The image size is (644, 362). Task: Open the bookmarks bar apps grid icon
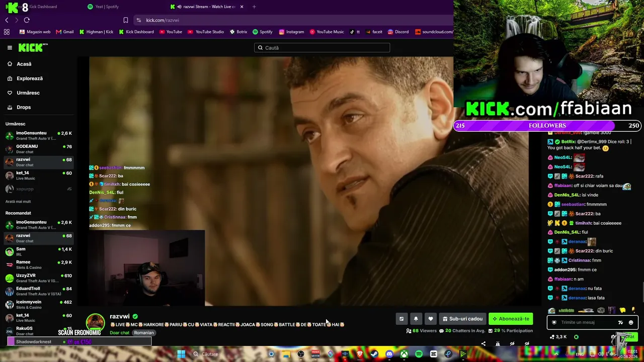point(7,32)
